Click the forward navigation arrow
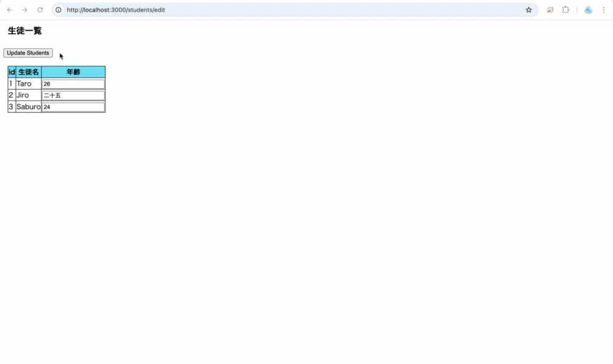 pos(25,10)
